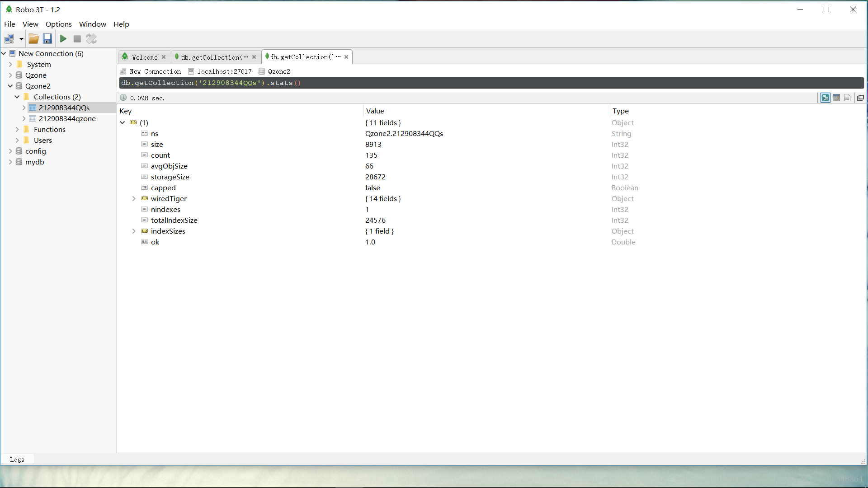
Task: Click the Connect to server icon
Action: coord(9,39)
